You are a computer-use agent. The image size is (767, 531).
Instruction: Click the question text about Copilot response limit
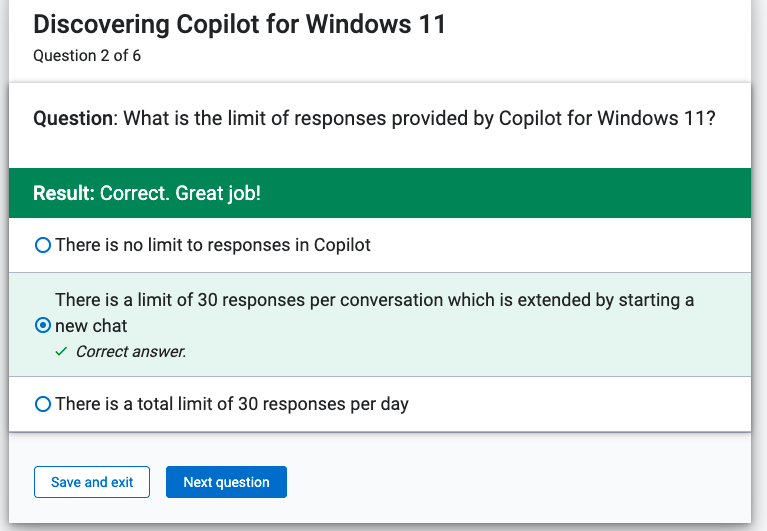coord(374,118)
